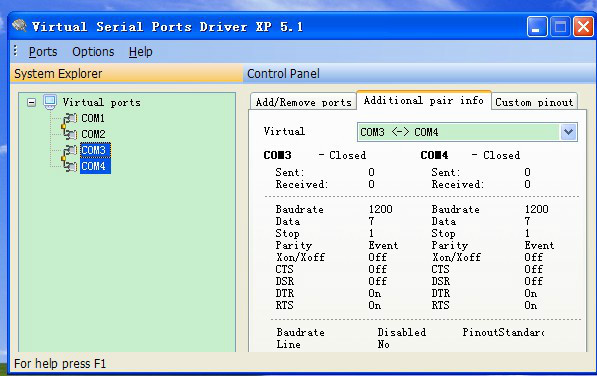Open the Ports menu
597x376 pixels.
coord(43,52)
